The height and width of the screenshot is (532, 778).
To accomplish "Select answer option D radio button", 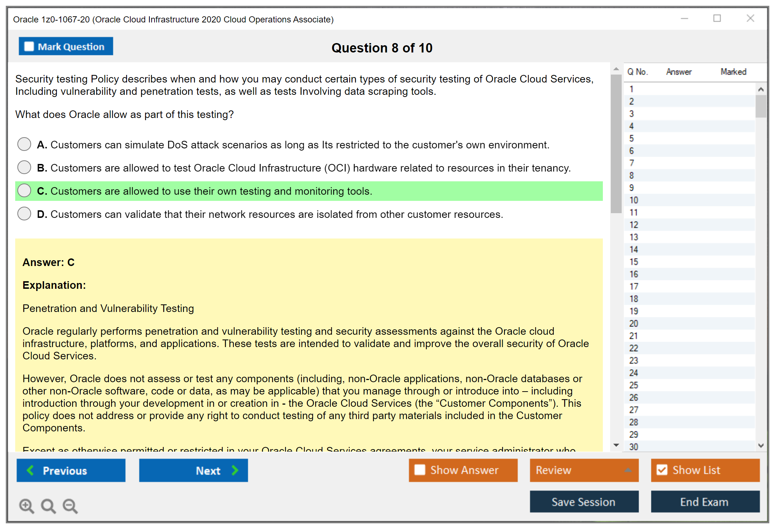I will (x=24, y=214).
